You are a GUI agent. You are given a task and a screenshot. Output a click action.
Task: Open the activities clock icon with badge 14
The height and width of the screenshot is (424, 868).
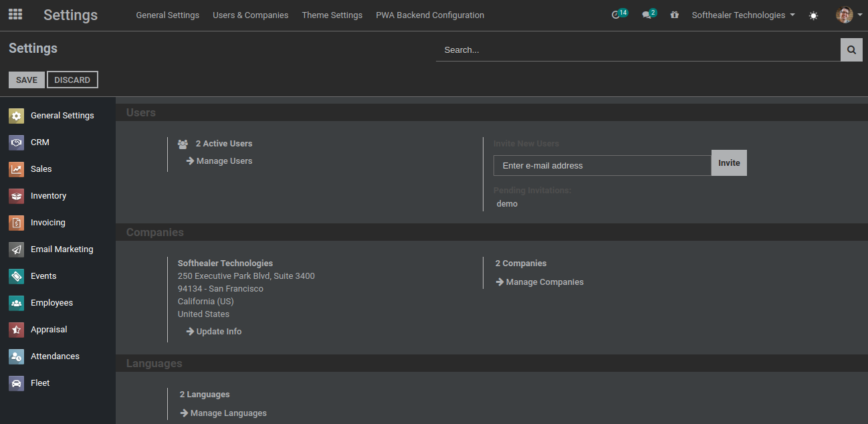(619, 14)
